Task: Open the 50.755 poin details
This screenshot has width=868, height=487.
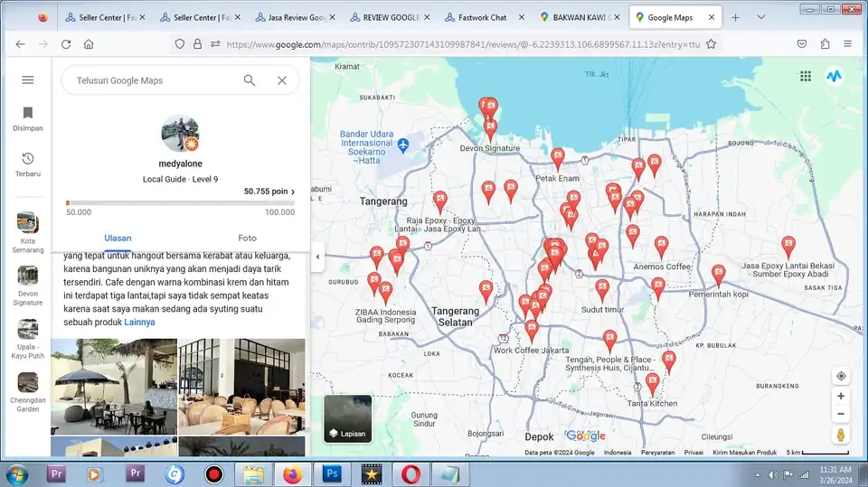Action: click(x=269, y=192)
